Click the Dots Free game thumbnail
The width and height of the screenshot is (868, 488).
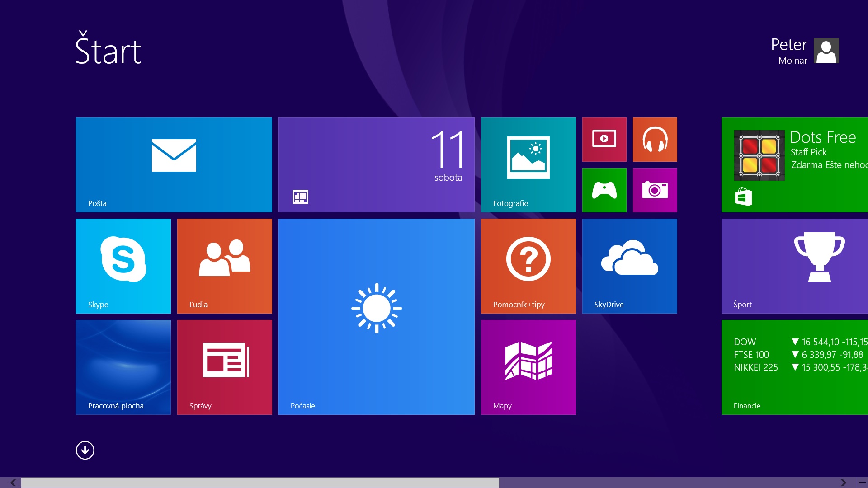(759, 155)
